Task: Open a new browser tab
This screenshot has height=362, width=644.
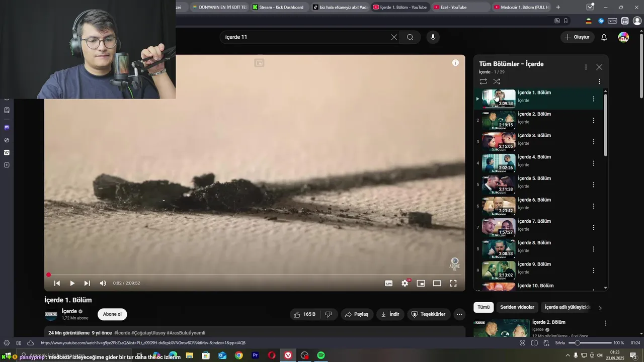Action: [x=558, y=7]
